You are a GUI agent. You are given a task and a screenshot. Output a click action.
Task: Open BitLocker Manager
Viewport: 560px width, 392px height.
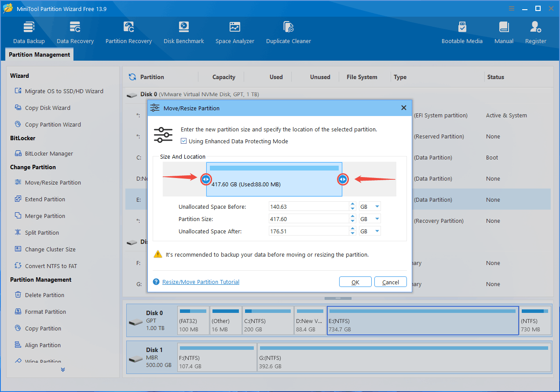coord(44,153)
